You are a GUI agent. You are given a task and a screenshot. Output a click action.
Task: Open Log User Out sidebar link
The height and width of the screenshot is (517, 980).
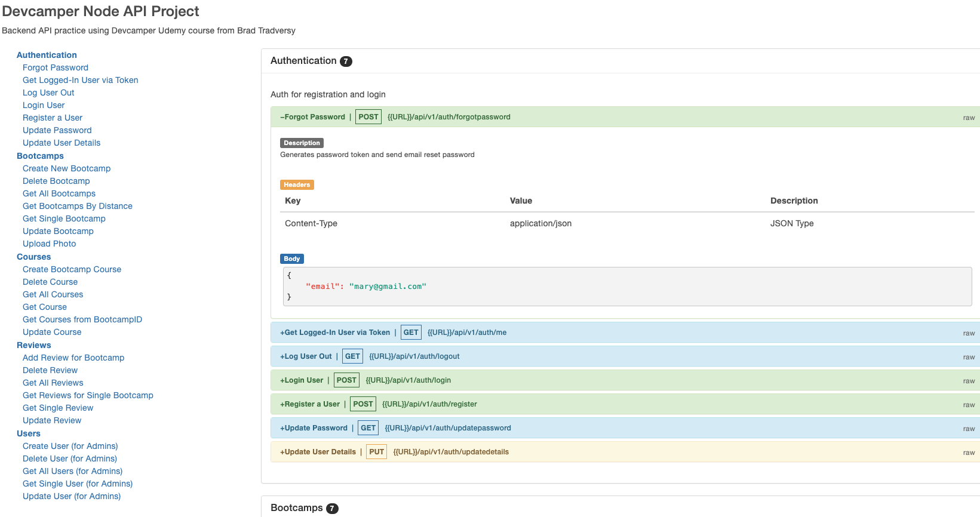pyautogui.click(x=48, y=93)
